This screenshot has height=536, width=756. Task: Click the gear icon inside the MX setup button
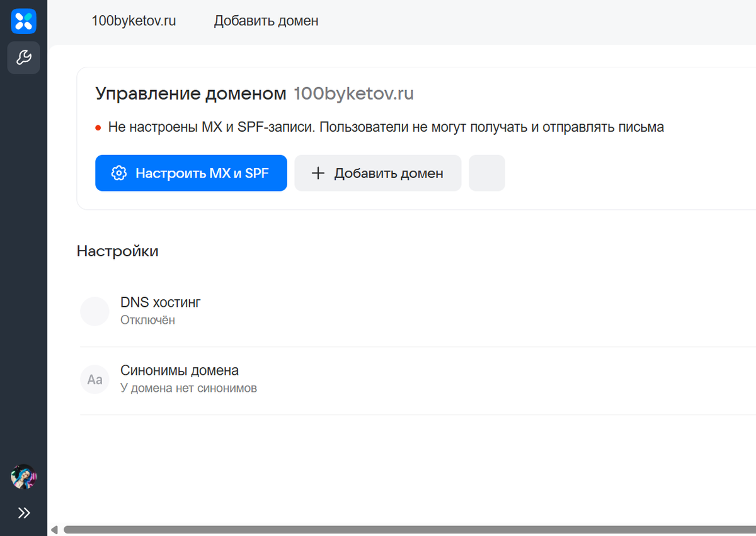click(118, 173)
